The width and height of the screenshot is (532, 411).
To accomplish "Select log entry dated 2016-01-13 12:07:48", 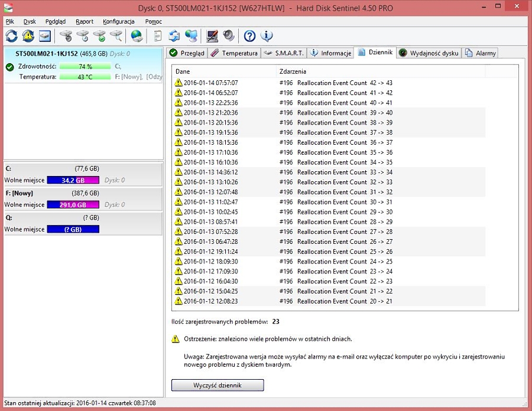I will pyautogui.click(x=329, y=192).
